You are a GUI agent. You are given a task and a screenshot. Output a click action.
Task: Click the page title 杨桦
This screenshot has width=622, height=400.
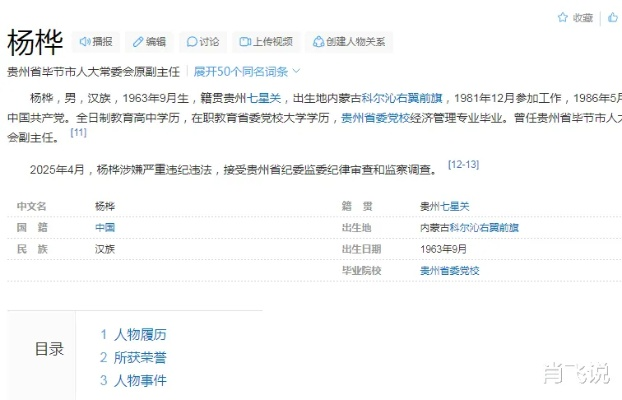[x=35, y=42]
